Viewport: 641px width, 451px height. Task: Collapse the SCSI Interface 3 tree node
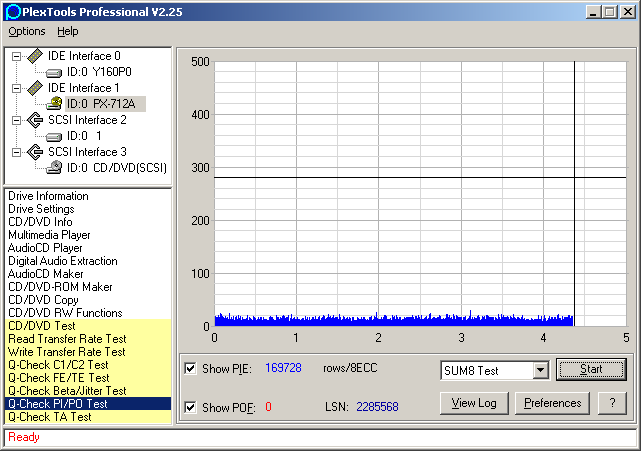coord(16,152)
